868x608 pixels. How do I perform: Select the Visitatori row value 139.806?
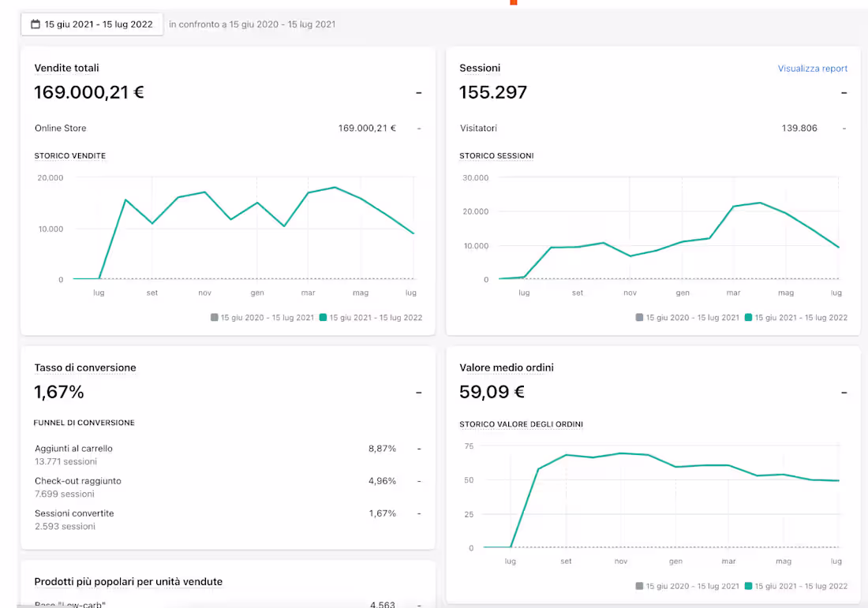[799, 129]
